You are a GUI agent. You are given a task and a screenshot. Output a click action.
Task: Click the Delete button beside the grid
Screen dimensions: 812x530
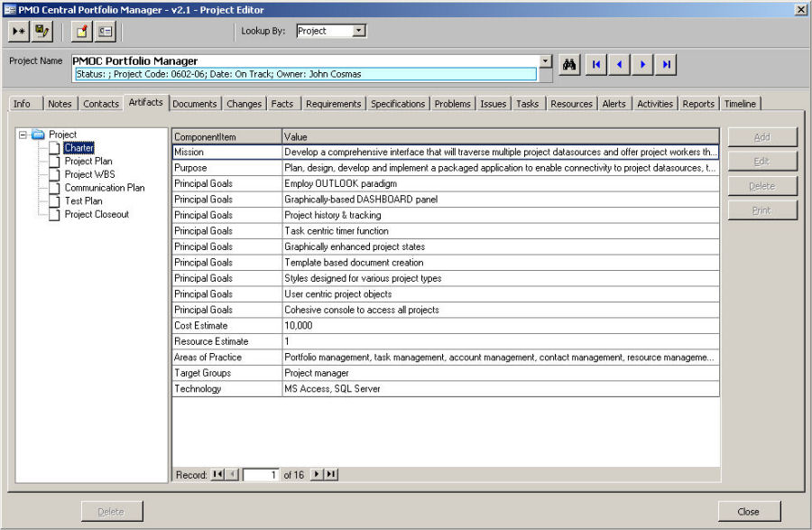762,186
